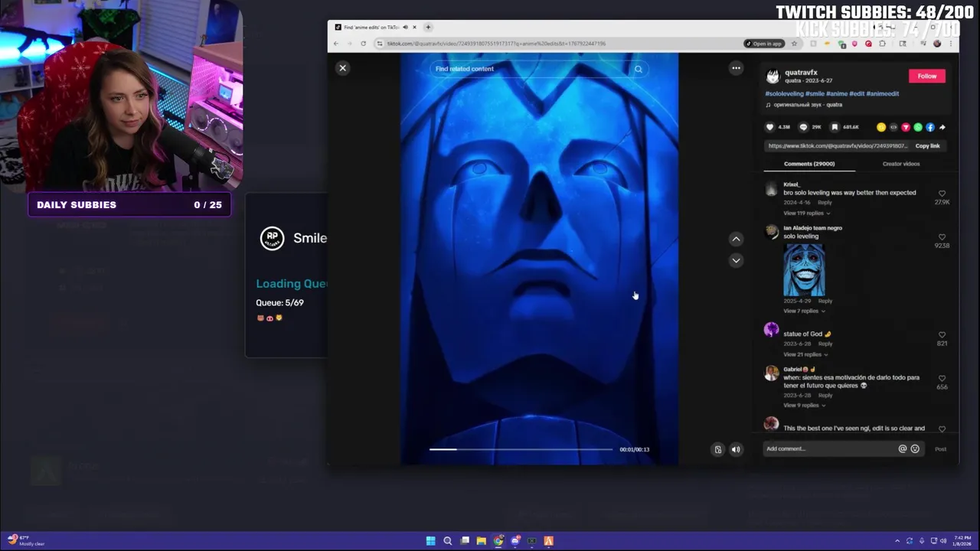Screen dimensions: 980x551
Task: Share the video to Facebook
Action: click(930, 127)
